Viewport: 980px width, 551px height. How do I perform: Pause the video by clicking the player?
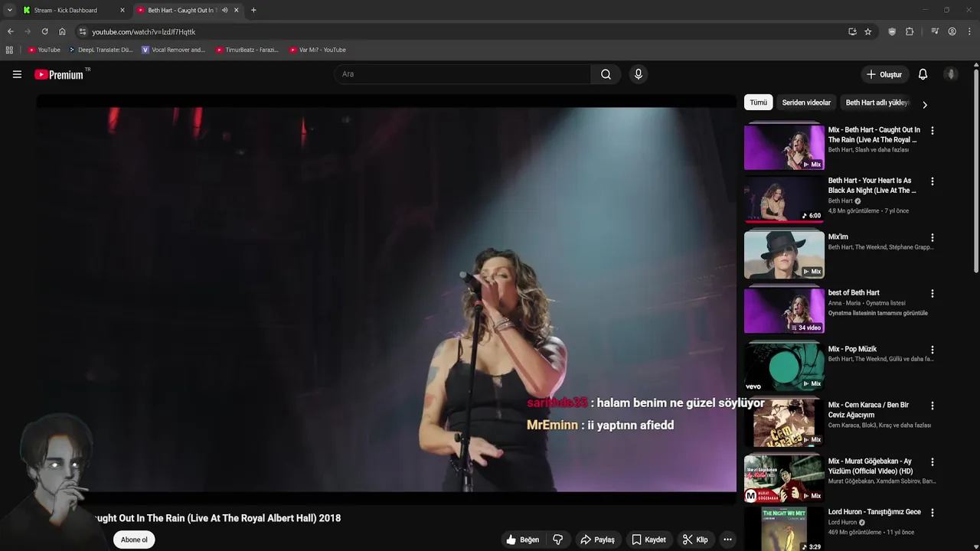pos(386,298)
